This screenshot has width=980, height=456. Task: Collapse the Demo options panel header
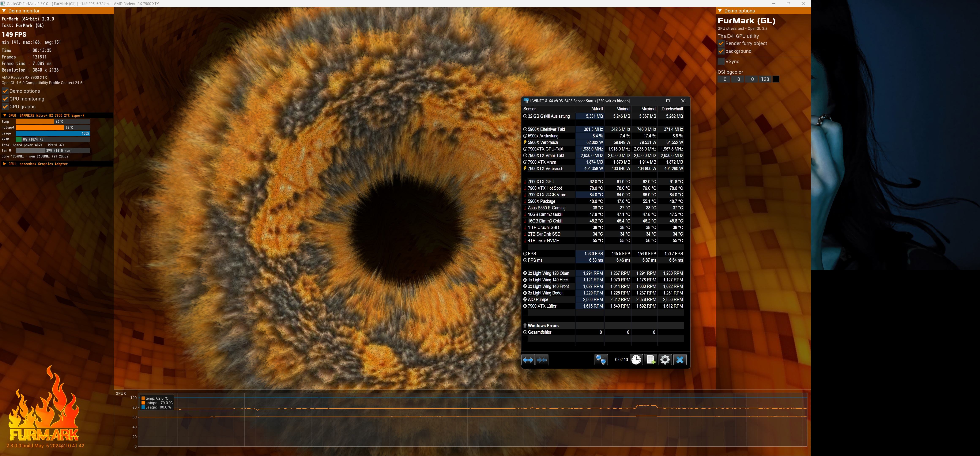720,11
